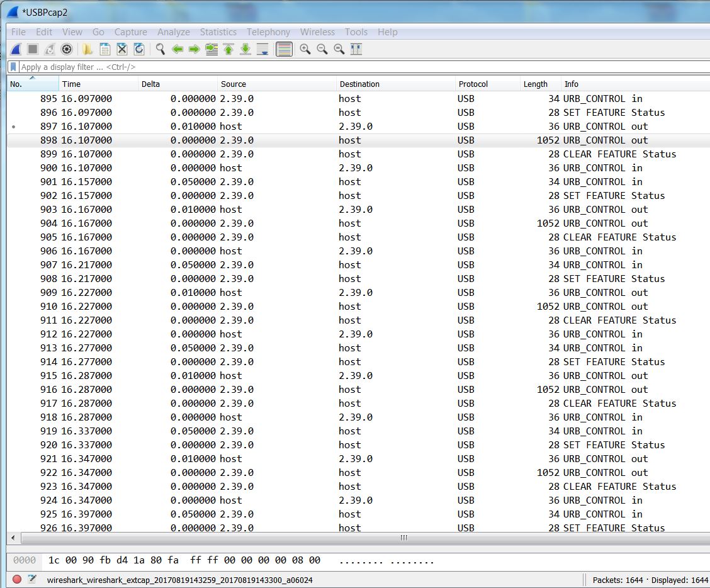Screen dimensions: 710x588
Task: Open the Find Packet toolbar tool
Action: 160,49
